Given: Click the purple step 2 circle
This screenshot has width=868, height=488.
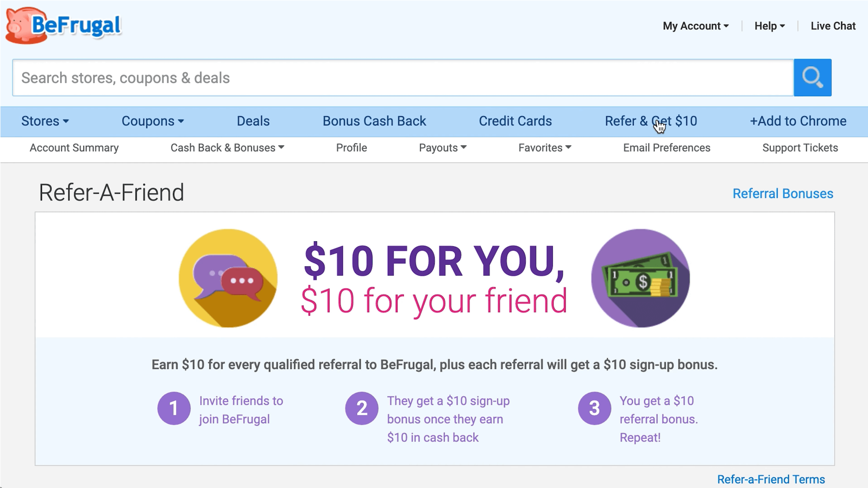Looking at the screenshot, I should (362, 408).
